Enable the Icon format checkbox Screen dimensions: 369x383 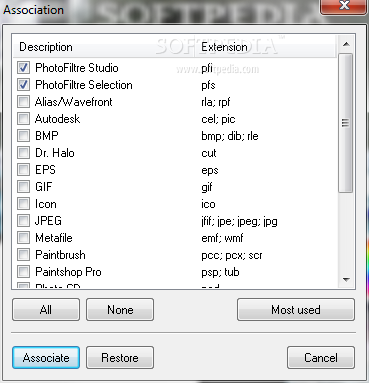pos(23,204)
